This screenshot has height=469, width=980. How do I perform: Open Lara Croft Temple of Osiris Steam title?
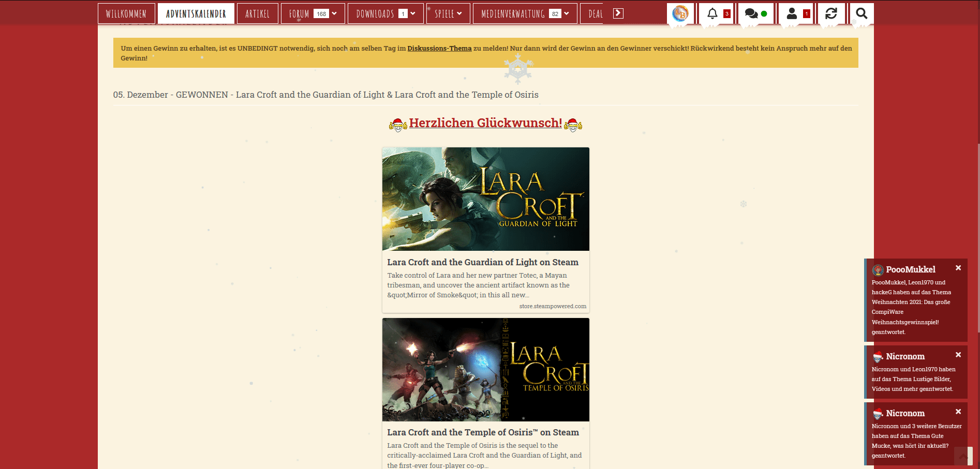(x=483, y=432)
